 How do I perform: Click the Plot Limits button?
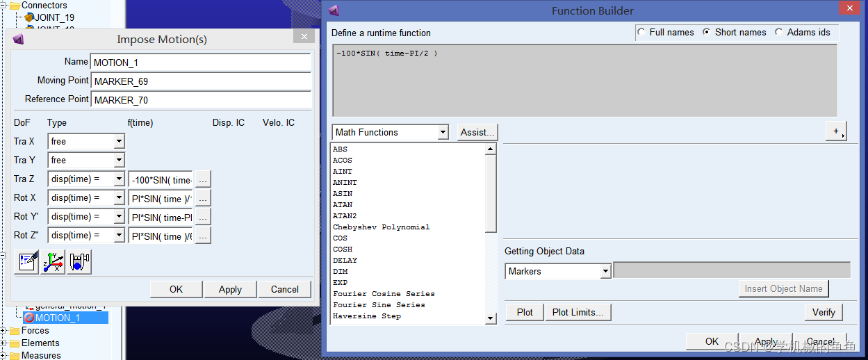tap(578, 312)
